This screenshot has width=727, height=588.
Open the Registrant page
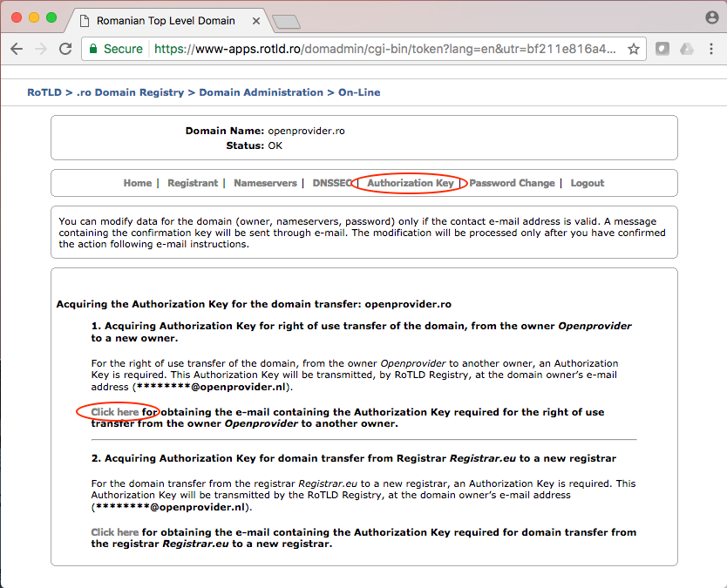tap(193, 183)
